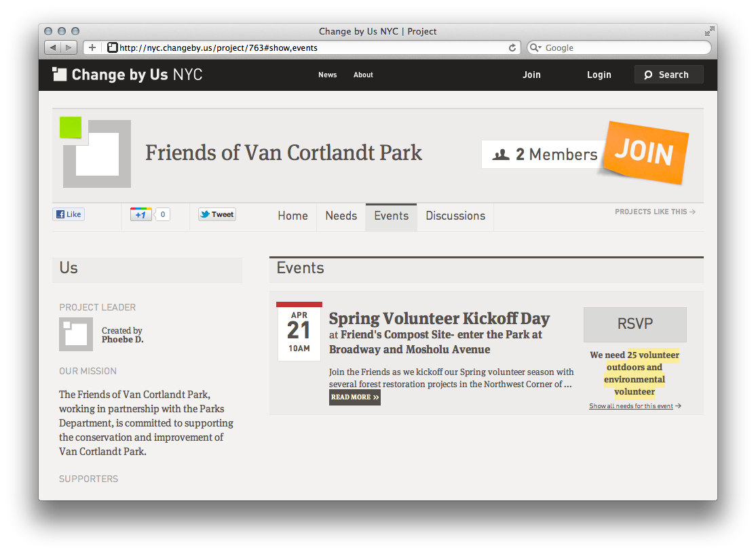Screen dimensions: 756x554
Task: Click the orange JOIN sticker
Action: click(644, 154)
